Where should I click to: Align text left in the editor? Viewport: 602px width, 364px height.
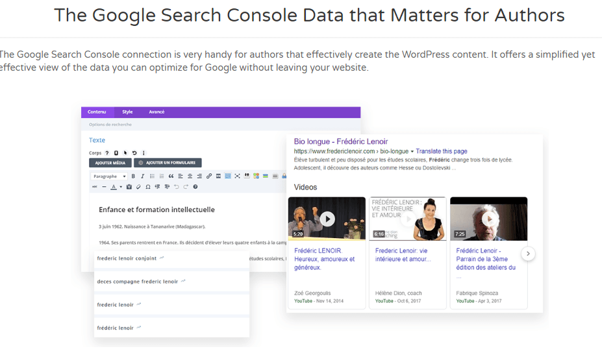pos(181,176)
